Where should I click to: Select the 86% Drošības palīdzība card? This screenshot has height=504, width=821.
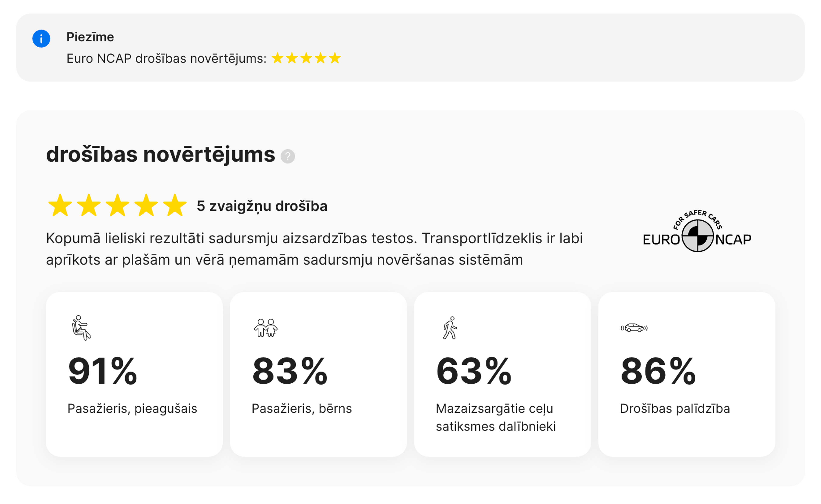(x=687, y=374)
